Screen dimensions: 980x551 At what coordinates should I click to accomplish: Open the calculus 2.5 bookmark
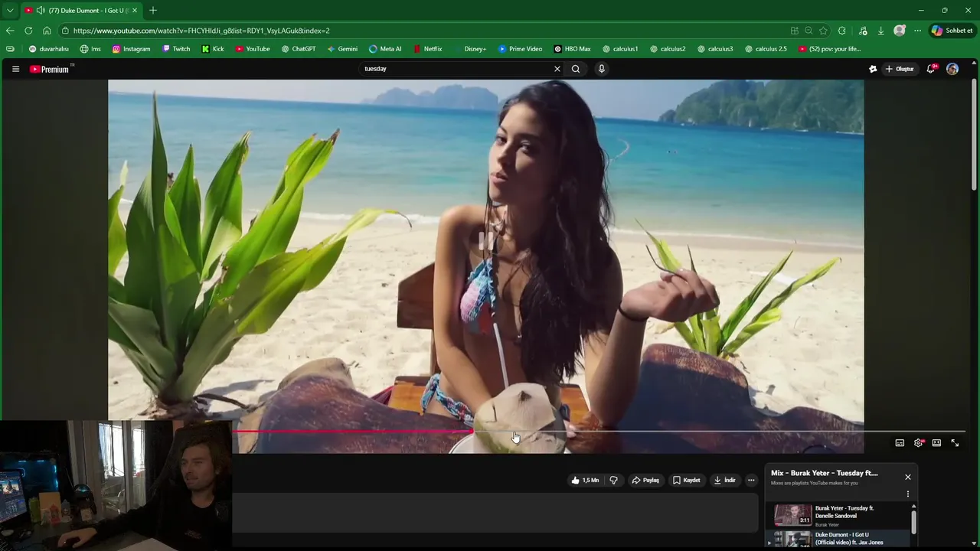tap(766, 49)
